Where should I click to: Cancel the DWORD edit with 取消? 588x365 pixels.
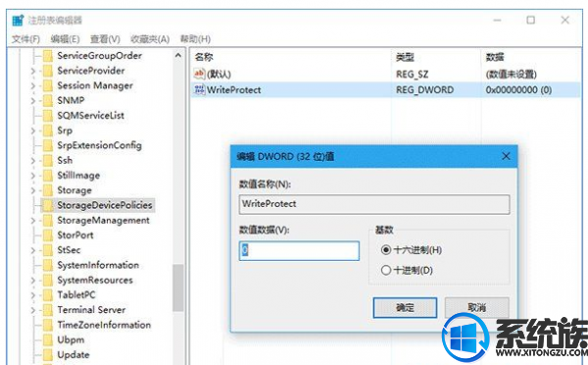click(477, 308)
